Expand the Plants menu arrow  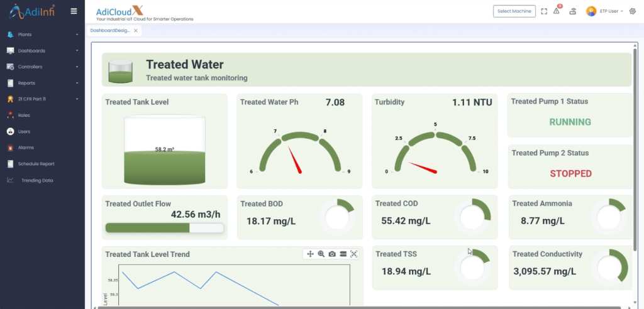(77, 35)
